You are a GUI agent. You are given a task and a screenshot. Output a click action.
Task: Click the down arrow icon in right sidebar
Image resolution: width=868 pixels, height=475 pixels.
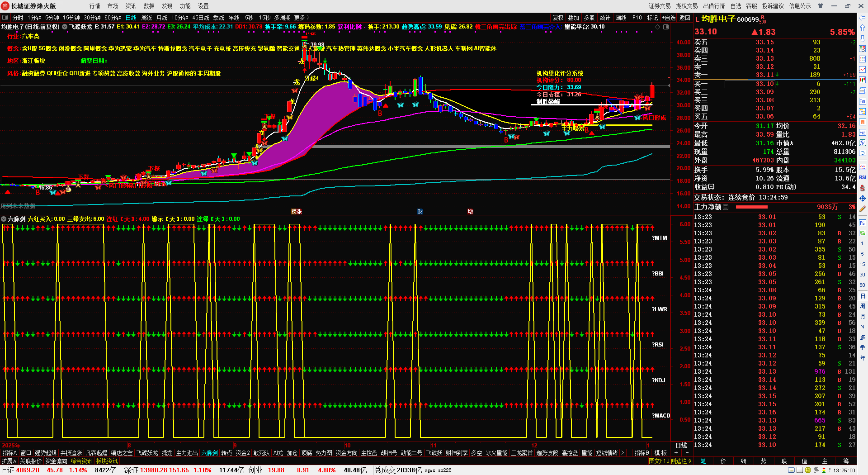(863, 38)
